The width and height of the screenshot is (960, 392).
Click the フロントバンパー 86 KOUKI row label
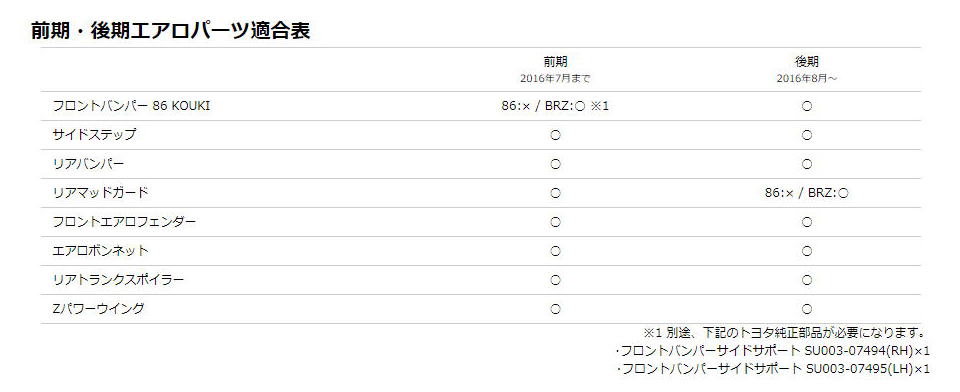tap(132, 106)
